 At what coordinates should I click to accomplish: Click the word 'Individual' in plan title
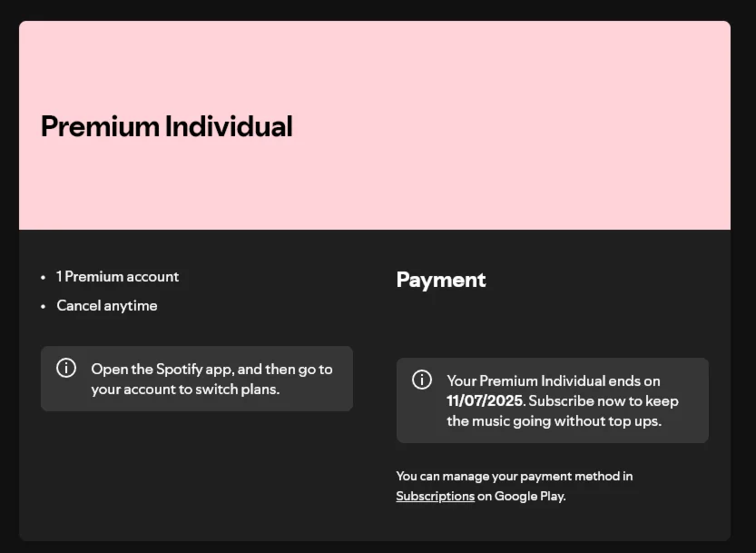click(229, 126)
